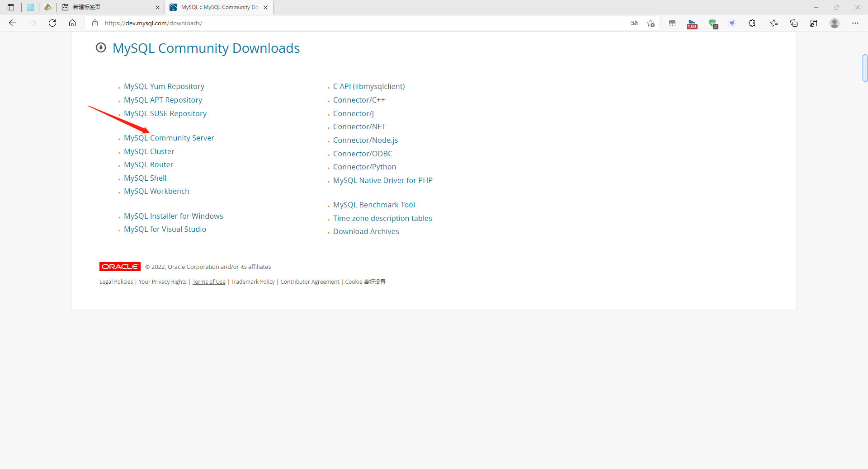The width and height of the screenshot is (868, 469).
Task: Open MySQL Installer for Windows
Action: click(173, 216)
